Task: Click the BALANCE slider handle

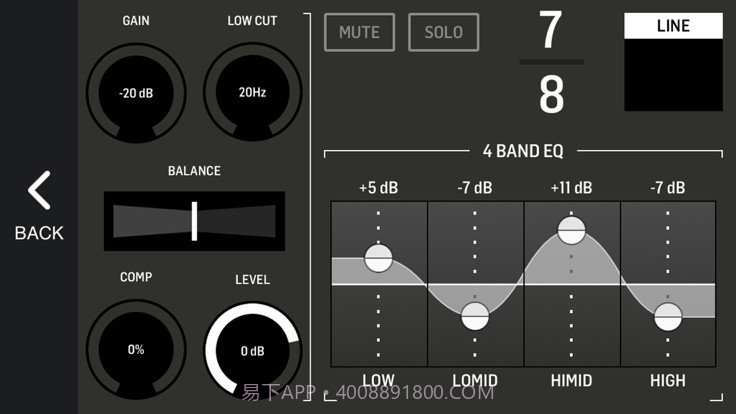Action: point(194,221)
